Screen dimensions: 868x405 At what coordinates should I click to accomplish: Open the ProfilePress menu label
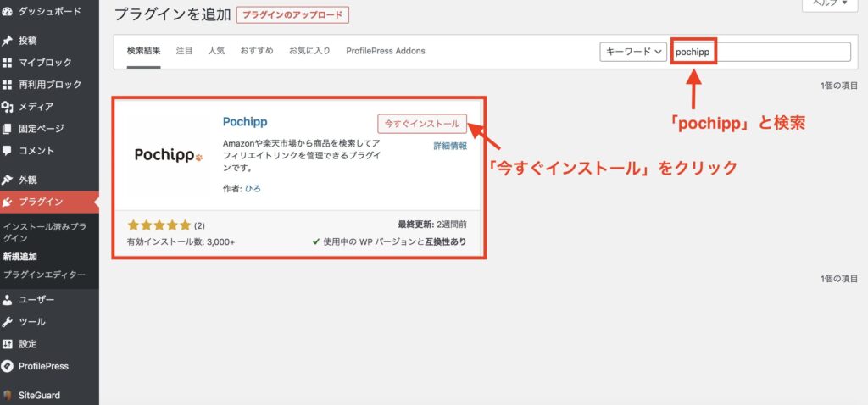[x=44, y=366]
